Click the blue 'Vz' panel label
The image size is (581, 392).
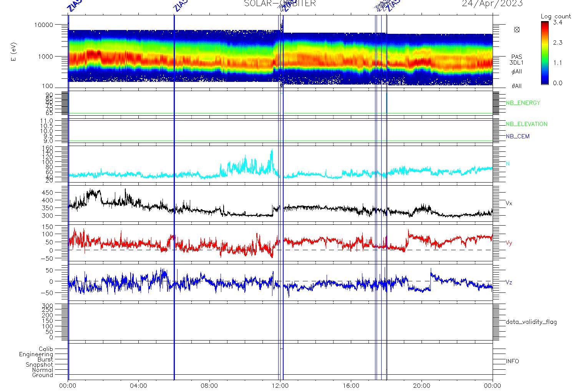pos(509,282)
